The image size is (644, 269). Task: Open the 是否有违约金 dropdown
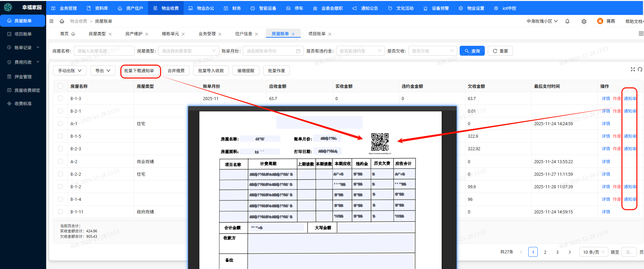(360, 51)
